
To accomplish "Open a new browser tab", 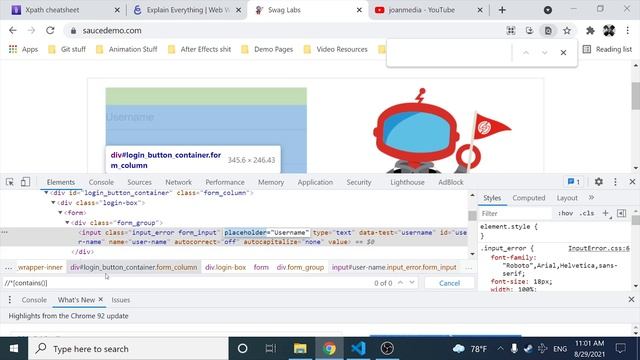I will pyautogui.click(x=502, y=10).
